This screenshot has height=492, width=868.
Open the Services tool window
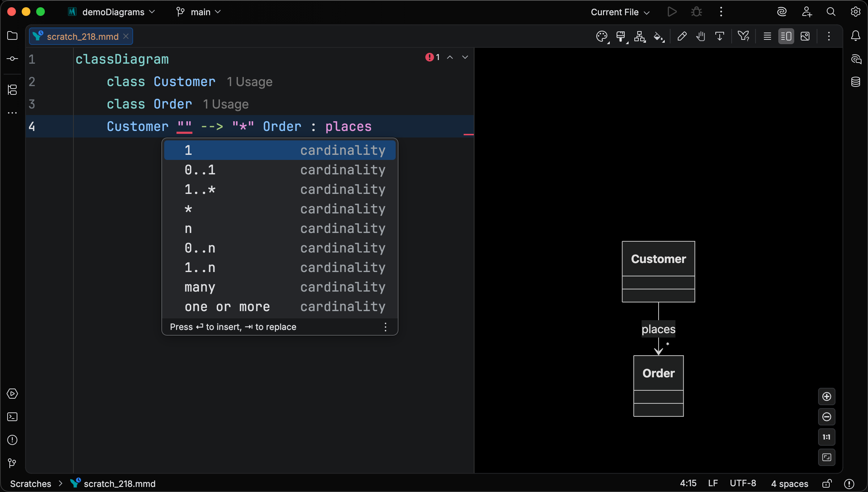coord(12,394)
